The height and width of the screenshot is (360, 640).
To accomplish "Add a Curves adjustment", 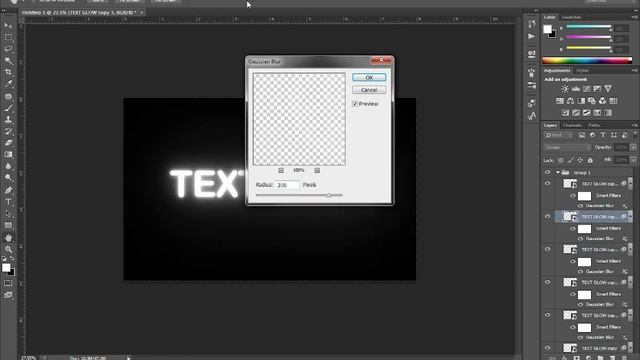I will point(587,89).
